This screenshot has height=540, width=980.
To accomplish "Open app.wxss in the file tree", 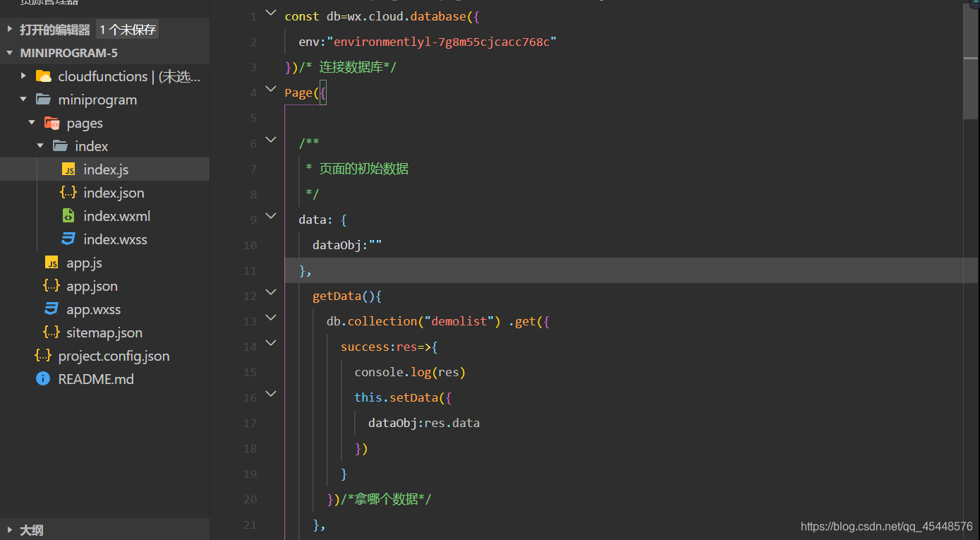I will [x=104, y=309].
